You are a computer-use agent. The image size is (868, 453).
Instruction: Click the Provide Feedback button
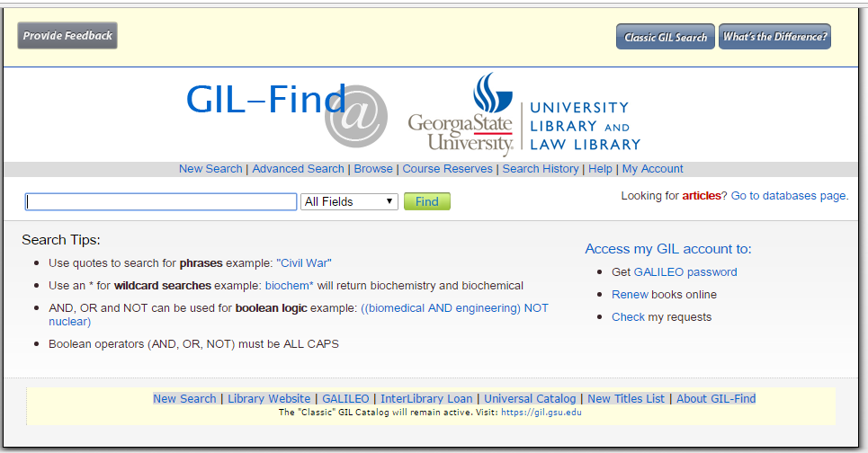[x=67, y=35]
